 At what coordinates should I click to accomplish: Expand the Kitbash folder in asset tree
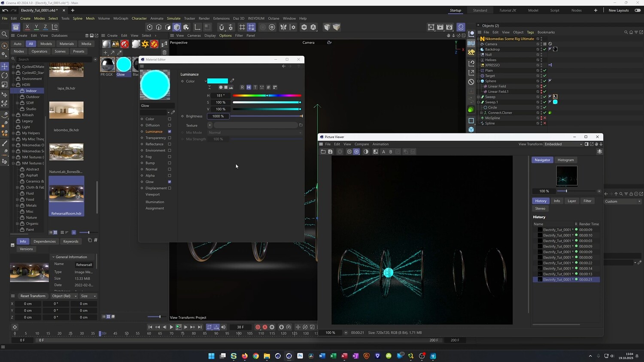pyautogui.click(x=13, y=115)
